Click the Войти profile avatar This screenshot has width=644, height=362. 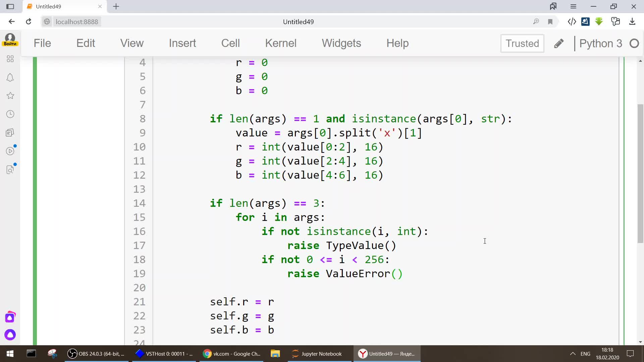point(10,40)
